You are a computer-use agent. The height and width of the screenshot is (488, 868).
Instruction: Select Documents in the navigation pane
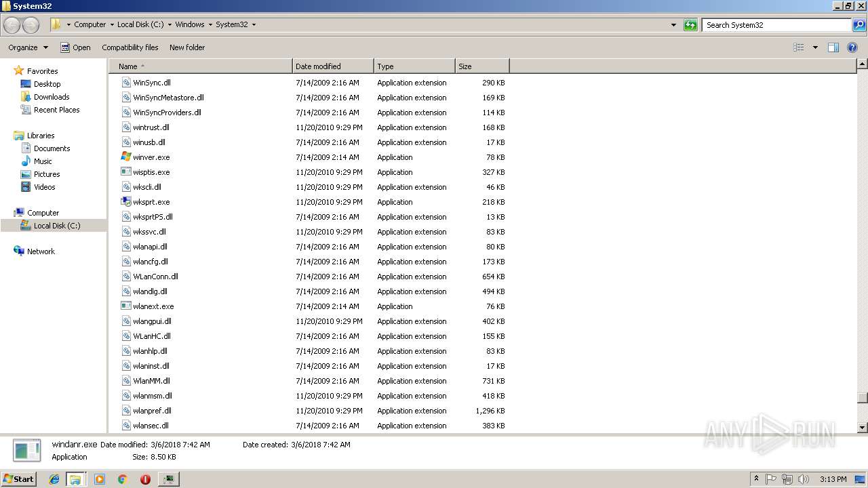[52, 148]
